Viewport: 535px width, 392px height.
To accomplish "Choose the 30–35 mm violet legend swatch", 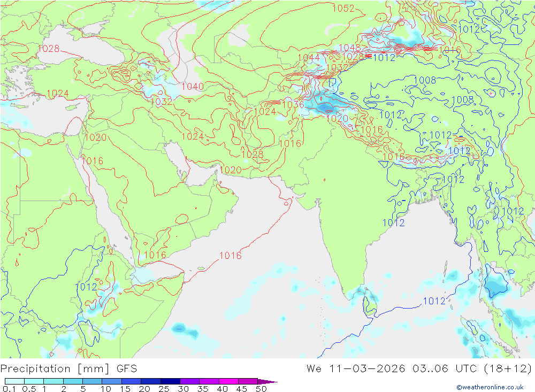I will tap(189, 381).
